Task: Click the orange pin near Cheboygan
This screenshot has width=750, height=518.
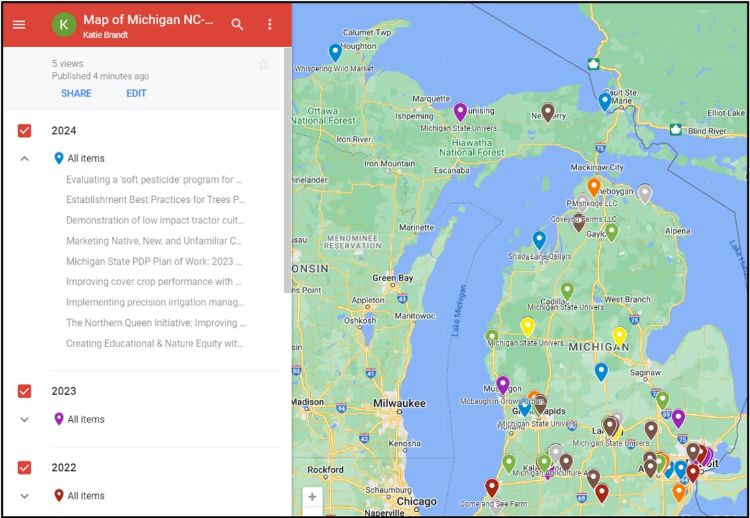Action: tap(594, 187)
